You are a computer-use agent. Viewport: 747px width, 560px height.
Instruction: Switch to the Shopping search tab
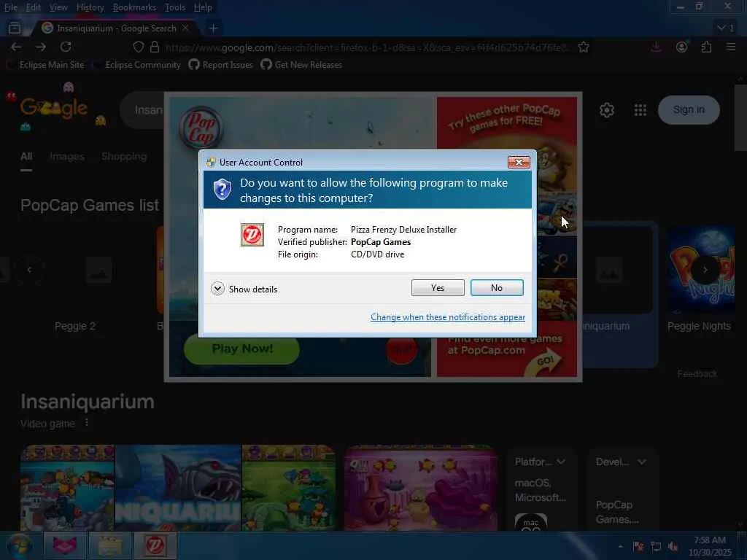[124, 156]
